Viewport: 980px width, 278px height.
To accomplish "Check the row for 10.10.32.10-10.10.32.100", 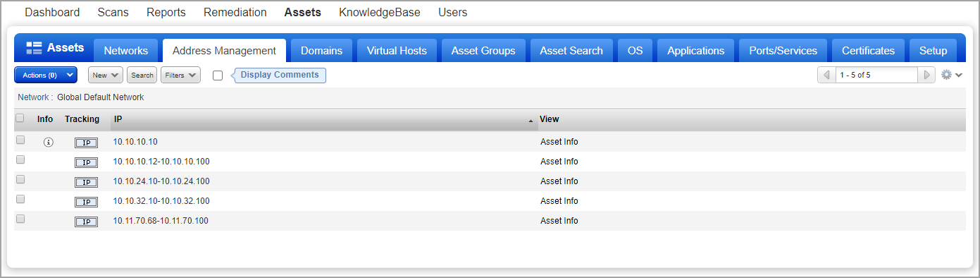I will 20,199.
